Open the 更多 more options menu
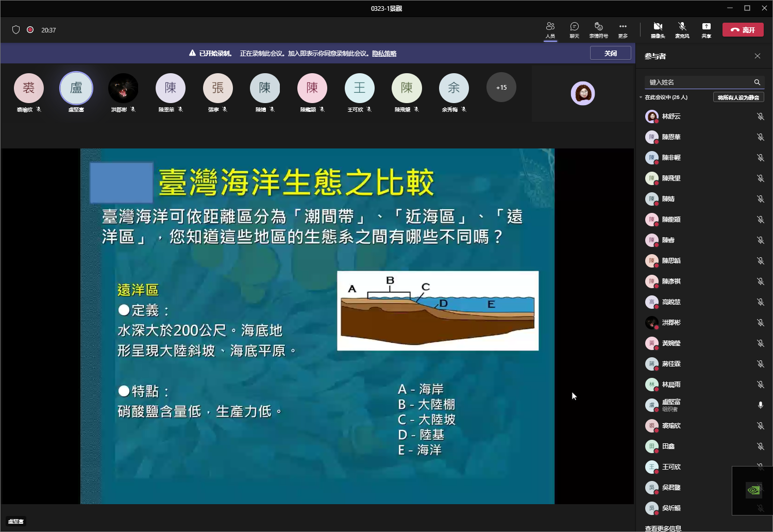 coord(623,29)
